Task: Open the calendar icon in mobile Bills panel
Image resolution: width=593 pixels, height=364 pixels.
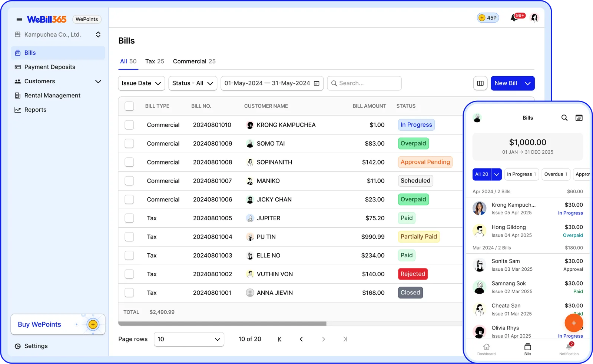Action: click(579, 118)
